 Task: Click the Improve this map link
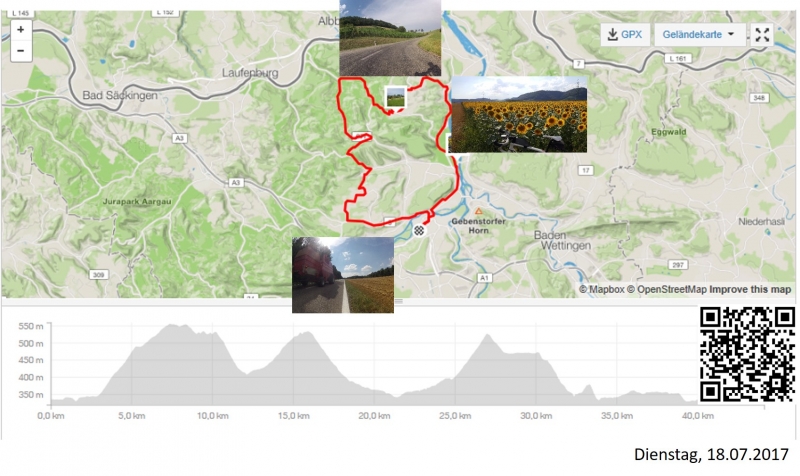[x=750, y=289]
